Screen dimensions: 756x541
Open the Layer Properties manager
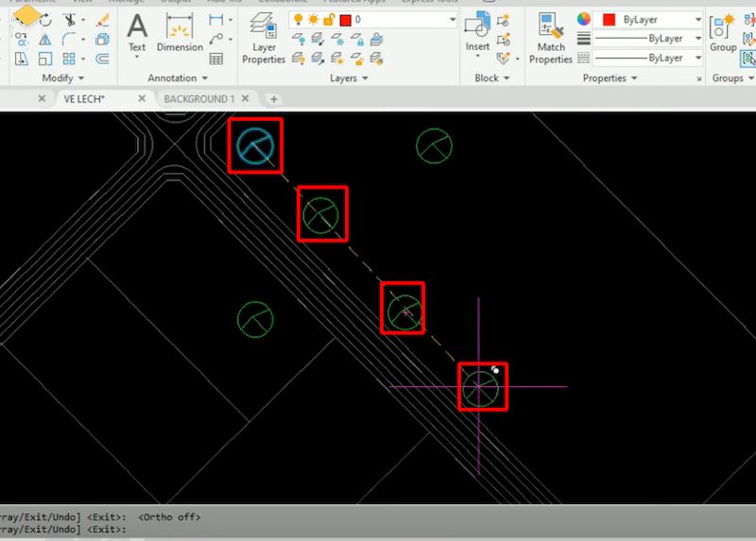coord(264,39)
